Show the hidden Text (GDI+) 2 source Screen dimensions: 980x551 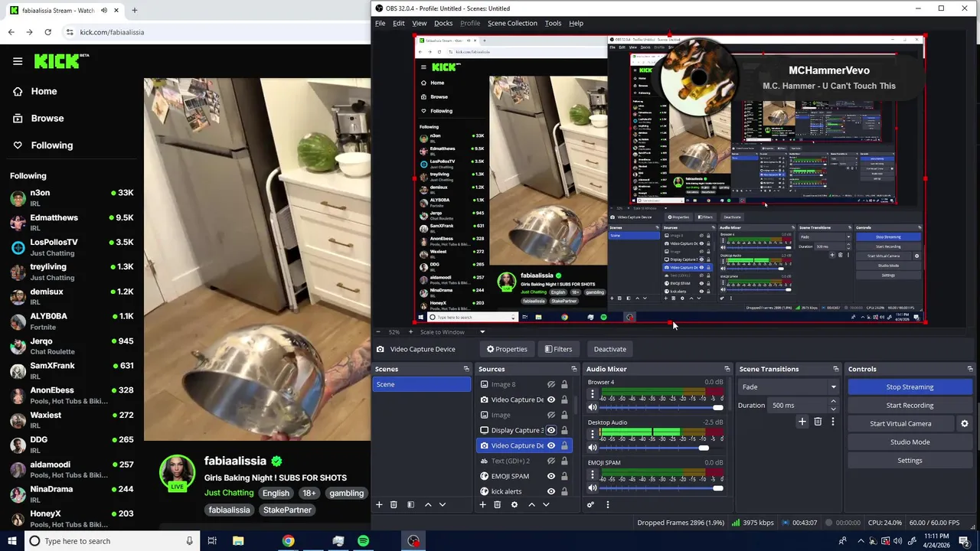pyautogui.click(x=551, y=461)
